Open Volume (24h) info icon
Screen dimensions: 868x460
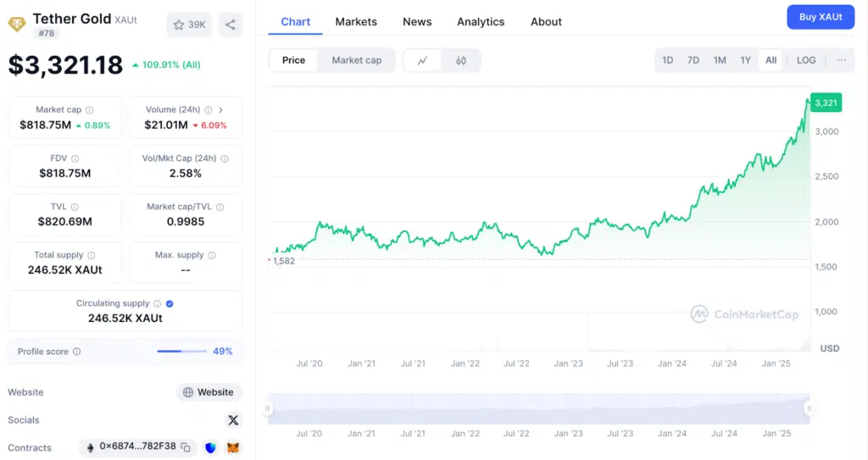[209, 110]
